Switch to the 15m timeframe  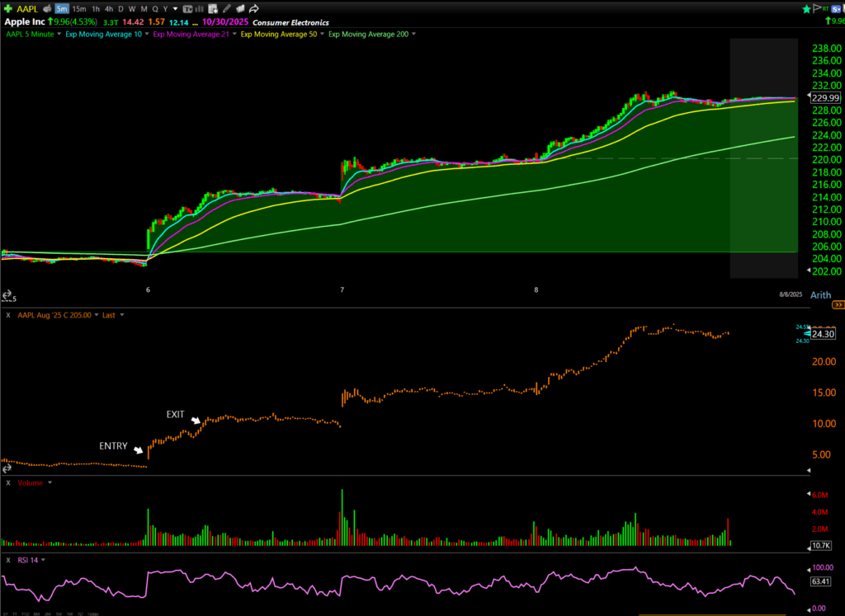click(79, 8)
